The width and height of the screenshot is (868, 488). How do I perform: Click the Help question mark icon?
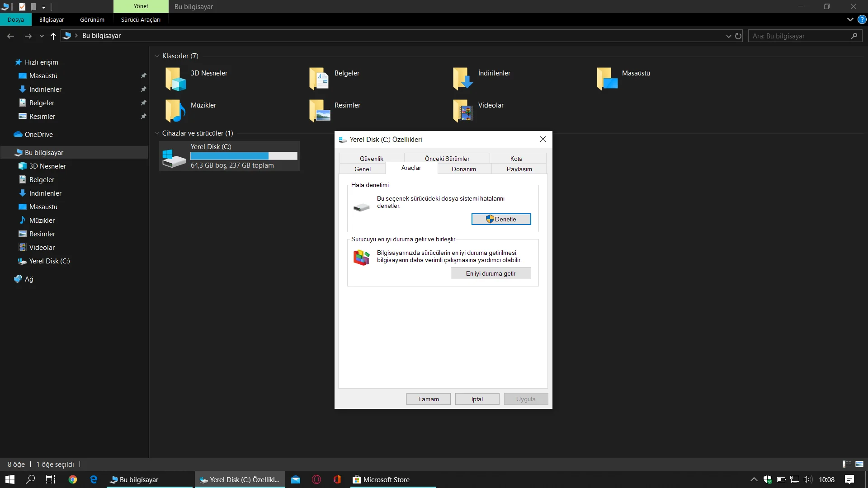pos(862,19)
